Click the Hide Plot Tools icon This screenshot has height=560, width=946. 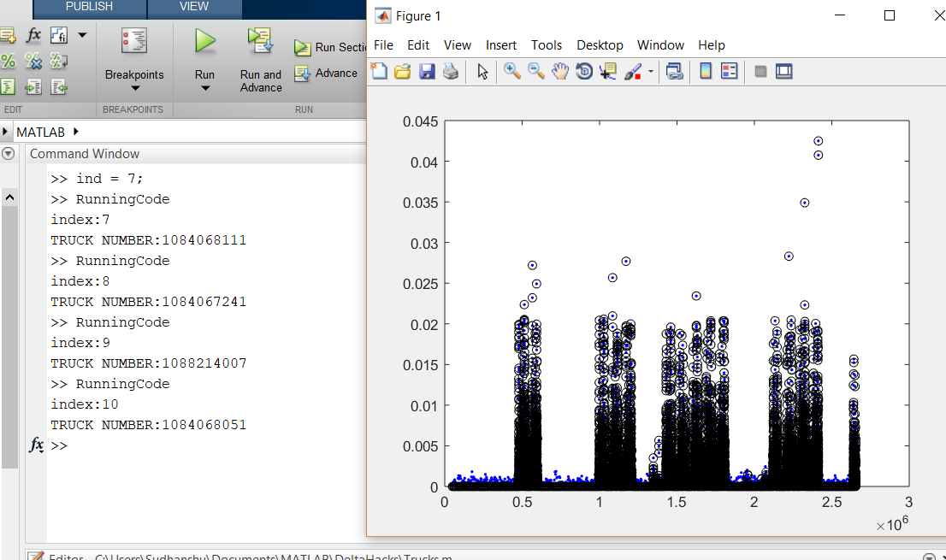[x=760, y=72]
